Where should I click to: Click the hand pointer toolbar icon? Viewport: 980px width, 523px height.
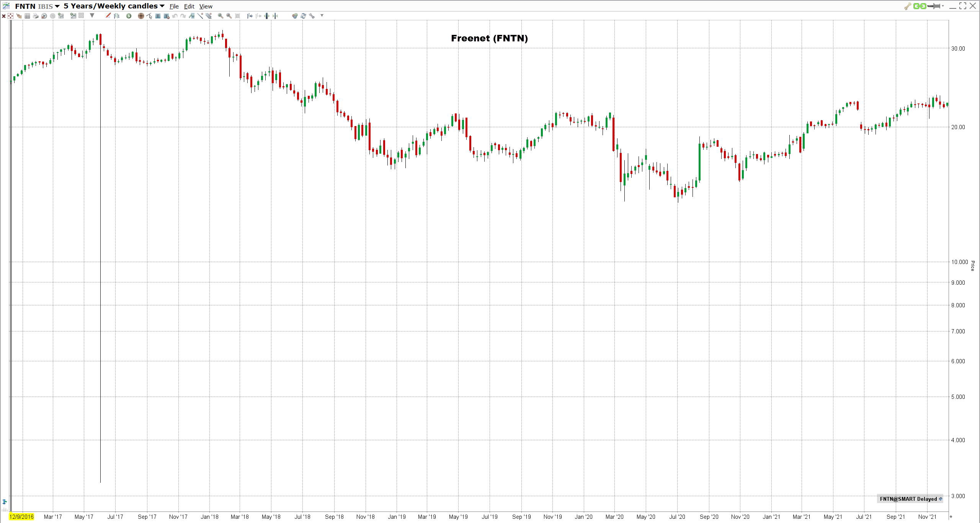[x=19, y=16]
